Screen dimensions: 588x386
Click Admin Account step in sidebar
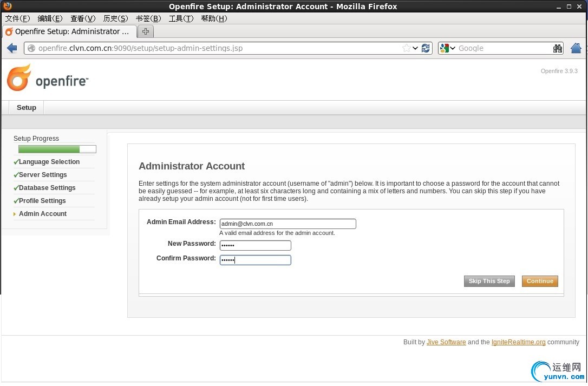[43, 214]
